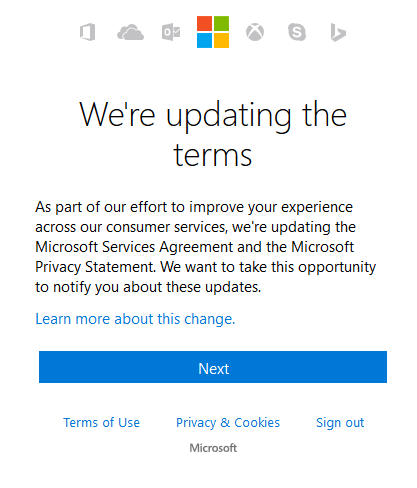Image resolution: width=417 pixels, height=488 pixels.
Task: Open Learn more about this change link
Action: point(135,319)
